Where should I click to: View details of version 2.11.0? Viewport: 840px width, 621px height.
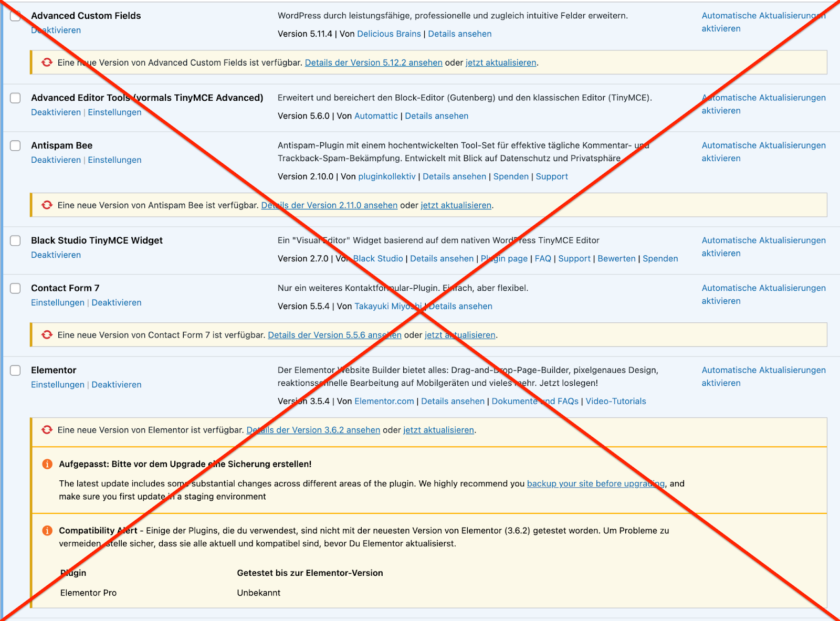click(x=330, y=206)
